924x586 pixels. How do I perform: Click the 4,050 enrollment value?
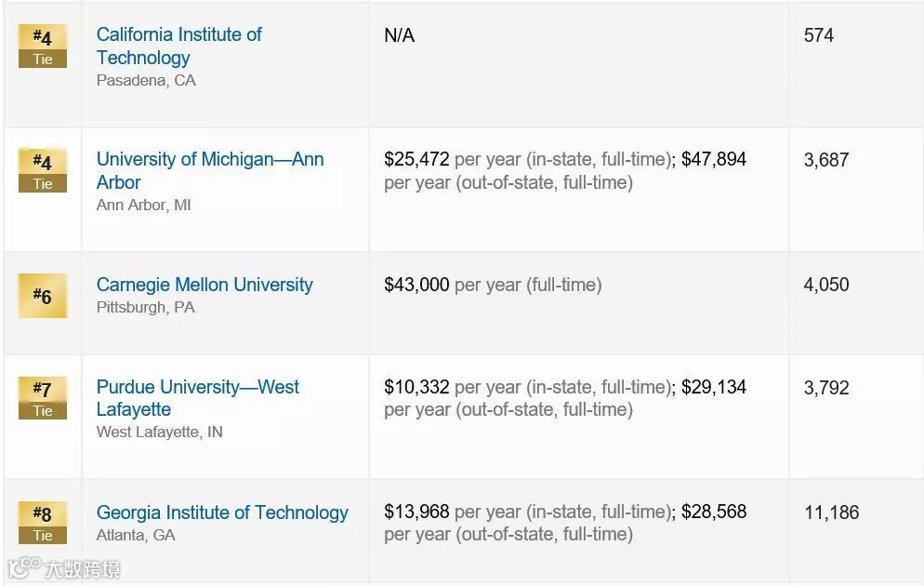(x=825, y=285)
